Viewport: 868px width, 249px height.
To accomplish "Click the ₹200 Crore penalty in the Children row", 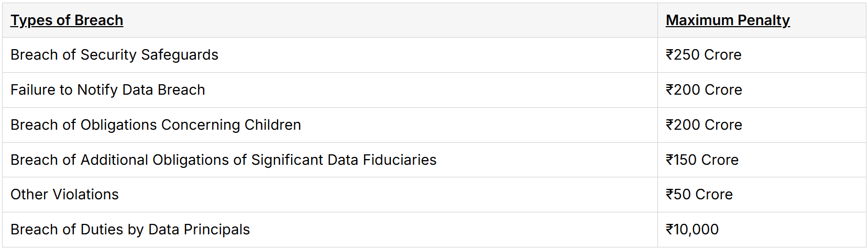I will point(704,125).
